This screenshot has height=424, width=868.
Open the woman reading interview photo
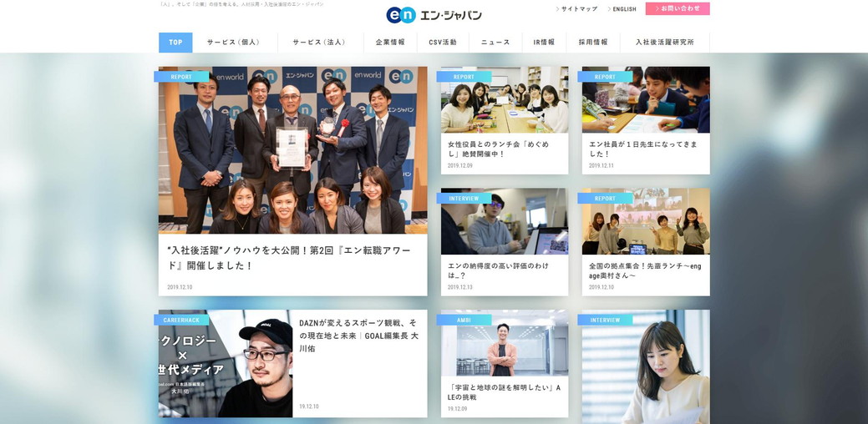click(646, 367)
